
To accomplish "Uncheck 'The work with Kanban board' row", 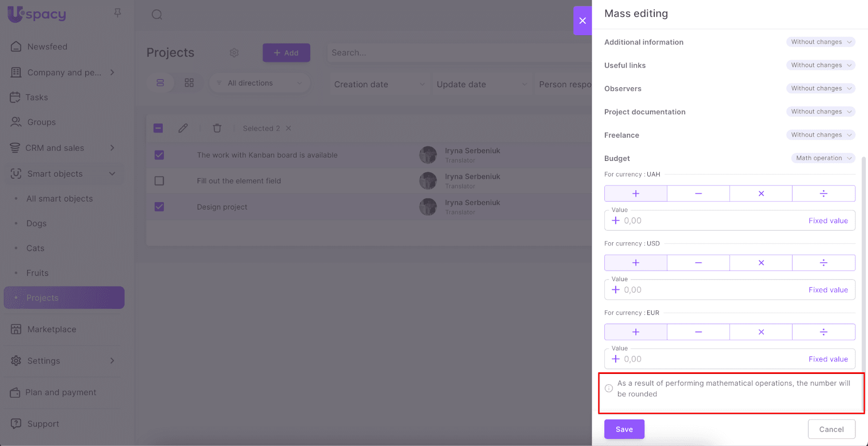I will [159, 155].
